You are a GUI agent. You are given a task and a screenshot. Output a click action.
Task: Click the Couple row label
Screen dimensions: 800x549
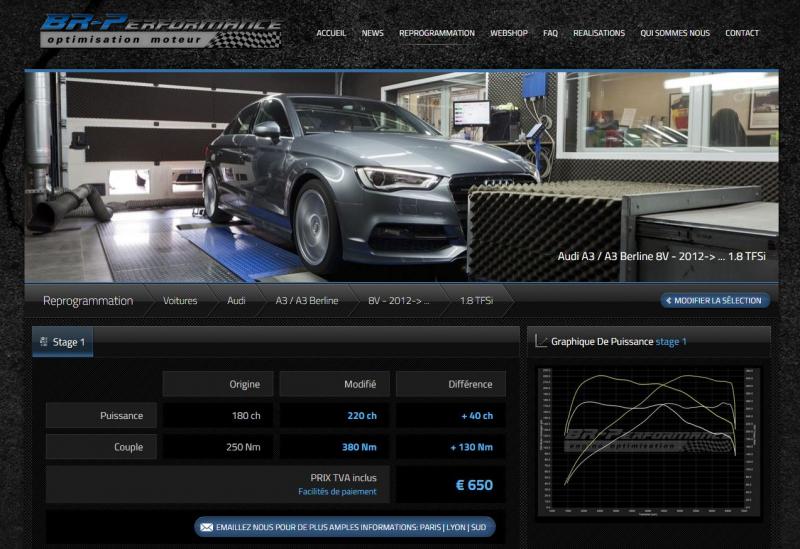(101, 447)
